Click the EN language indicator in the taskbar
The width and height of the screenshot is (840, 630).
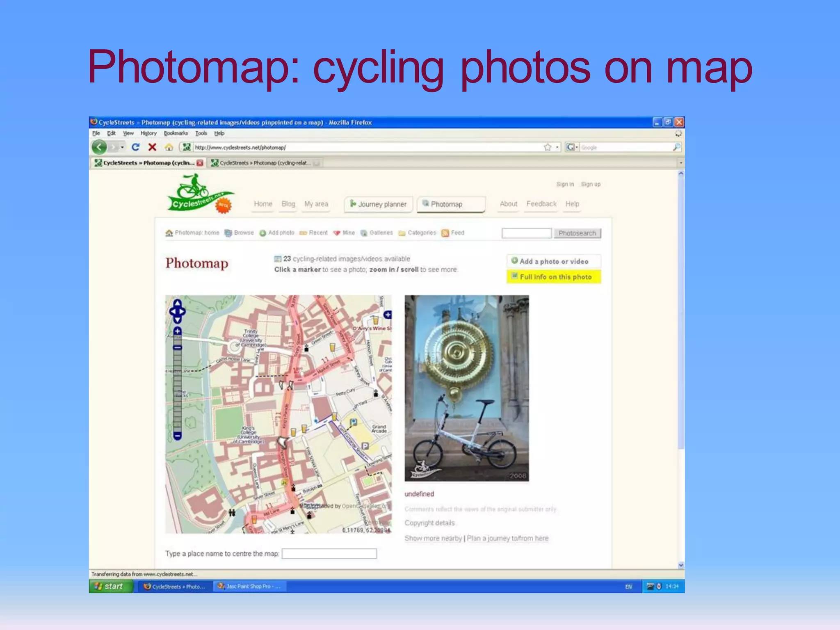[x=628, y=587]
